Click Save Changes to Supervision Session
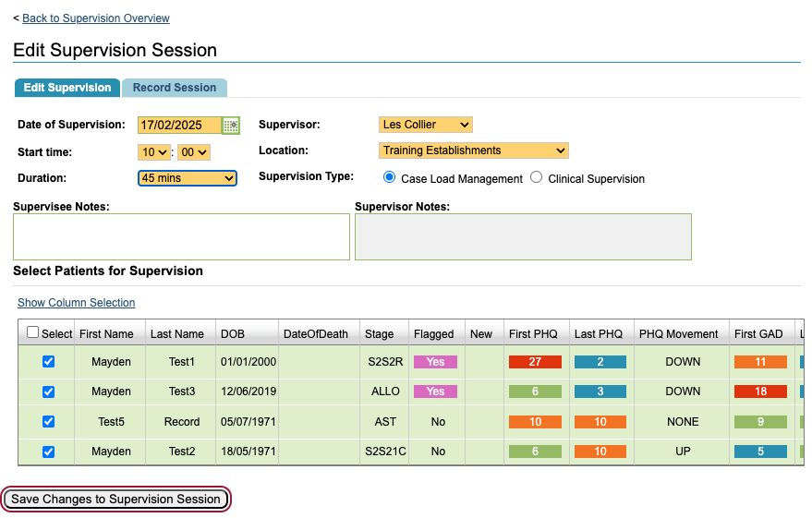 (116, 500)
